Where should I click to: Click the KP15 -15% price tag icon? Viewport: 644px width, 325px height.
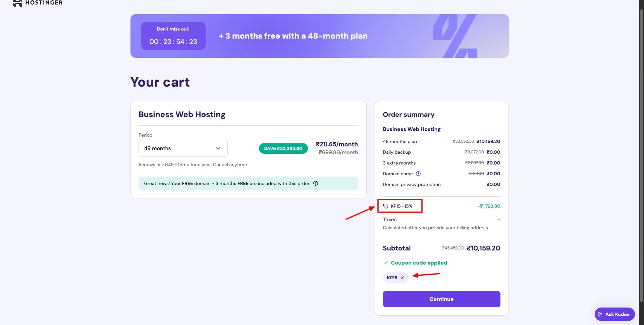(386, 206)
